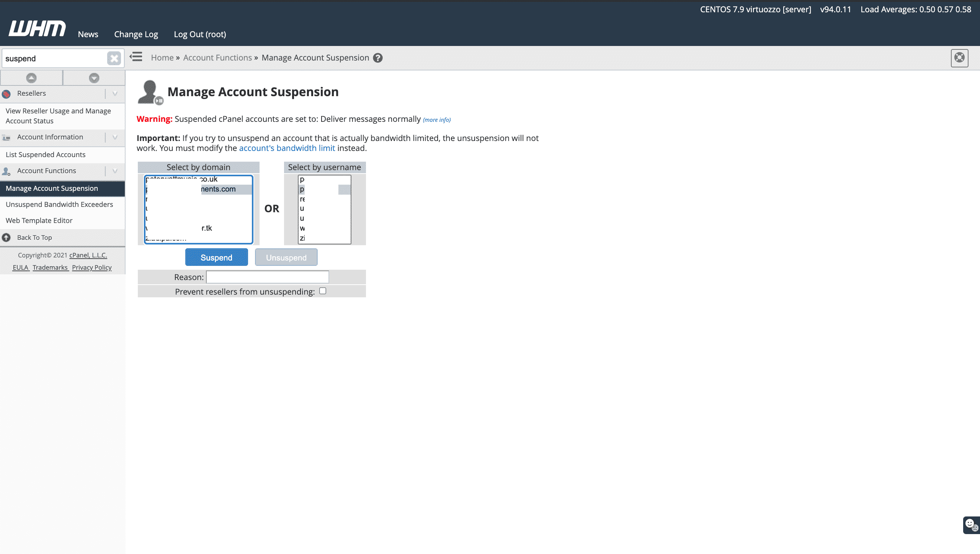Click the Unsuspend button
980x554 pixels.
click(x=286, y=257)
